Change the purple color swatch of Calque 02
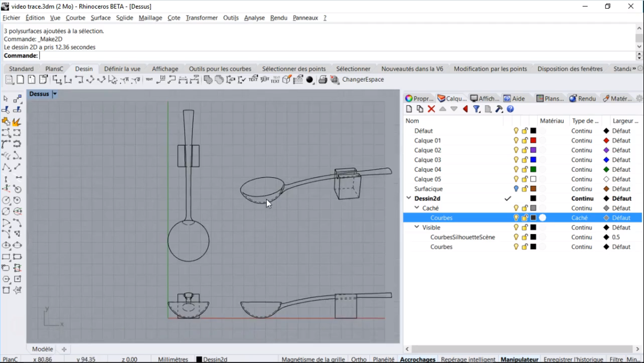Viewport: 644px width, 363px height. coord(533,150)
